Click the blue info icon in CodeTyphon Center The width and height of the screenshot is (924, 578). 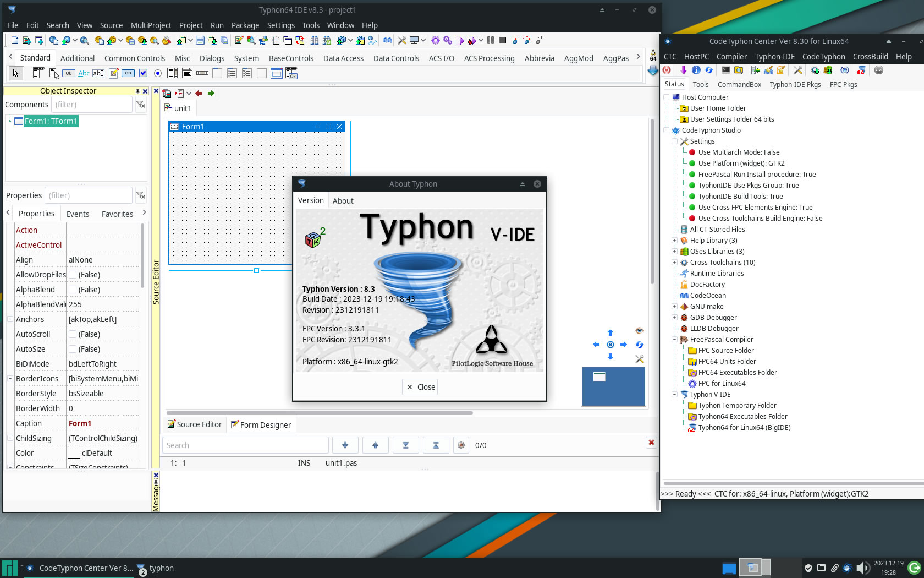click(696, 70)
